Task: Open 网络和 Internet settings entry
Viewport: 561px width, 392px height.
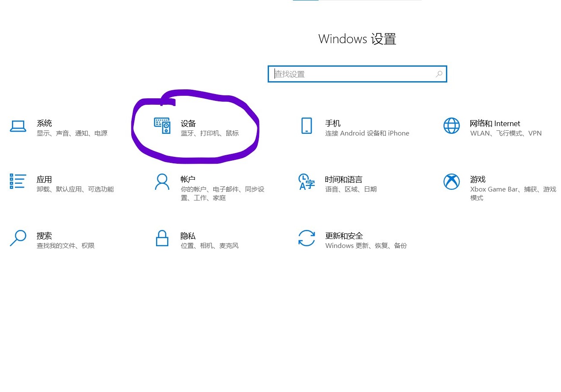Action: point(495,123)
